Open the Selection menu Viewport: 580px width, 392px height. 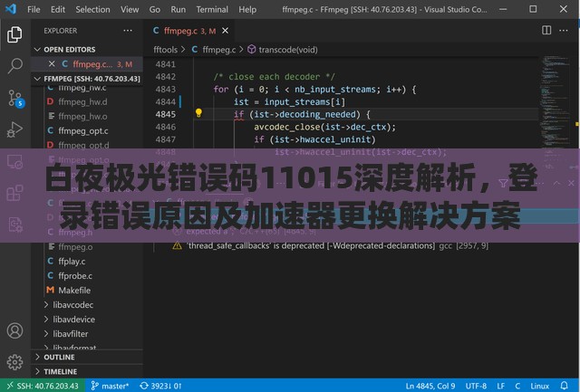92,9
